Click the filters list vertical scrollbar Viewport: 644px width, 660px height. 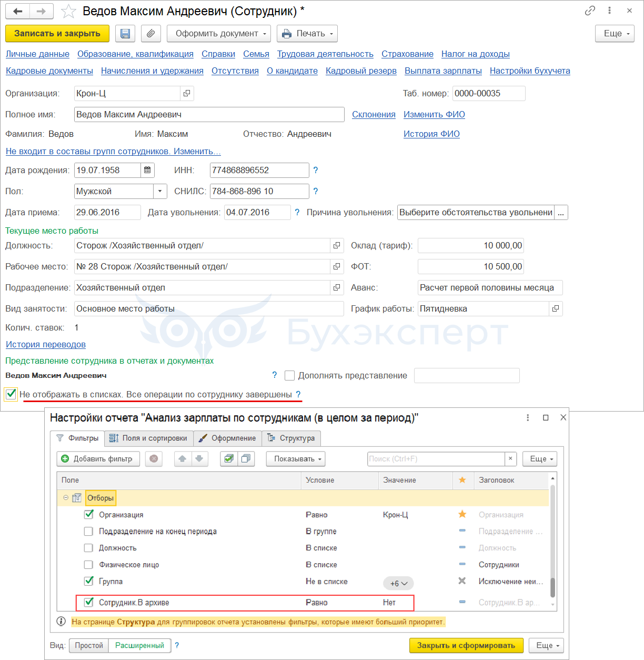pyautogui.click(x=552, y=542)
